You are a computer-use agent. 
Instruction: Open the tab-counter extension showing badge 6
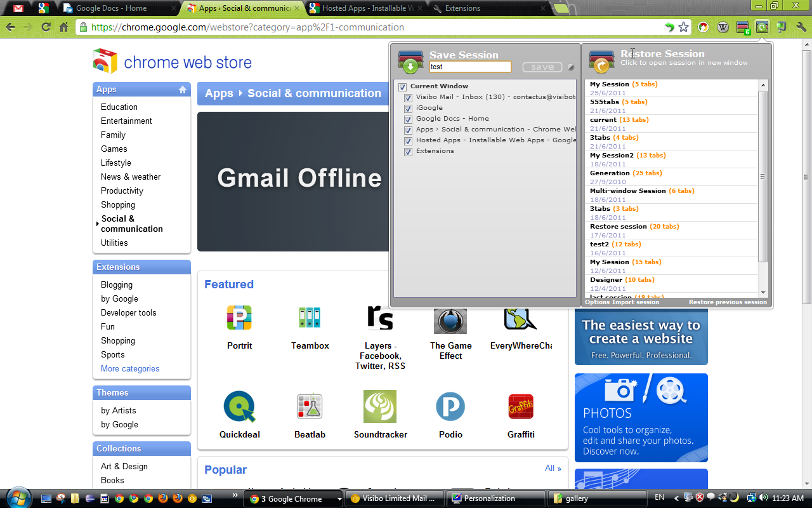[x=742, y=27]
